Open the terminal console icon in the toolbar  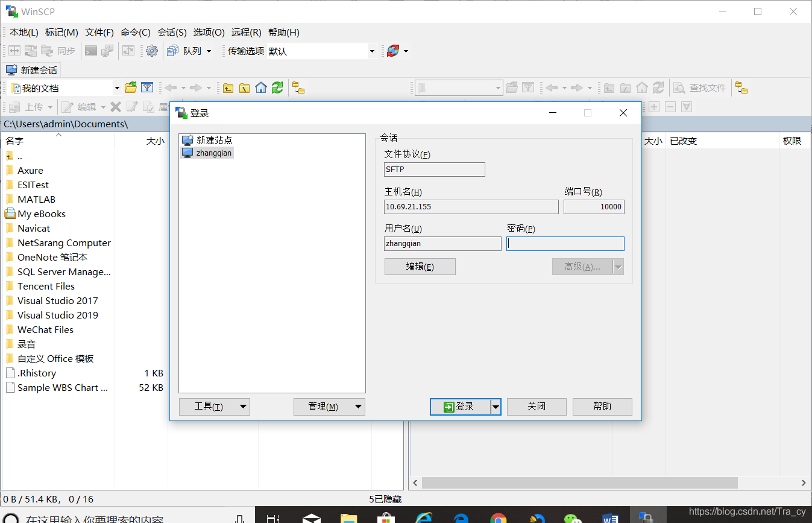(x=91, y=51)
